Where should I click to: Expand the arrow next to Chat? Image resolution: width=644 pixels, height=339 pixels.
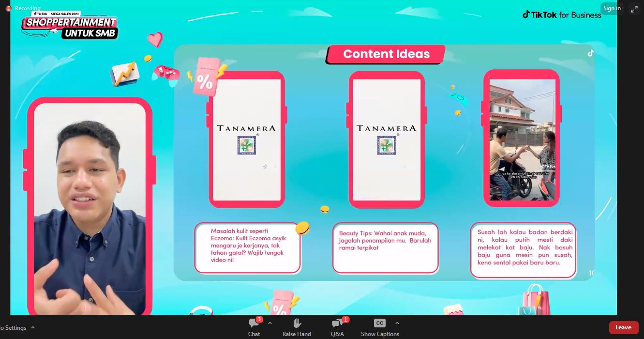pos(270,324)
